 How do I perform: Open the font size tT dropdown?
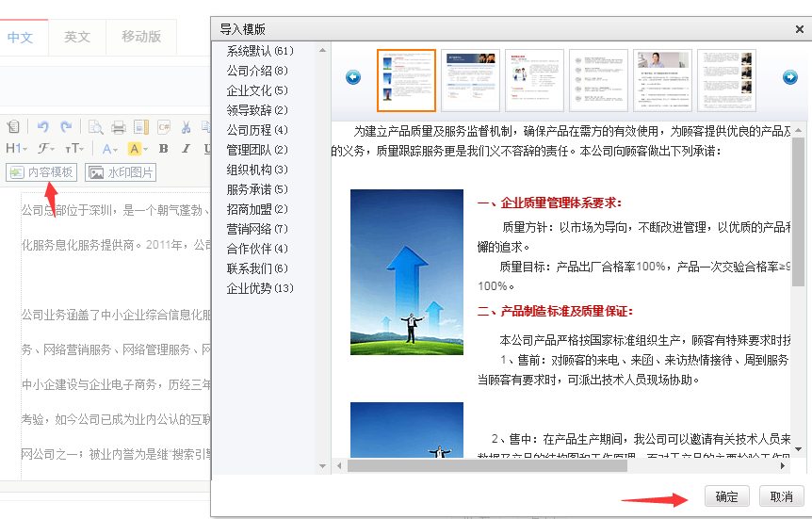point(74,149)
